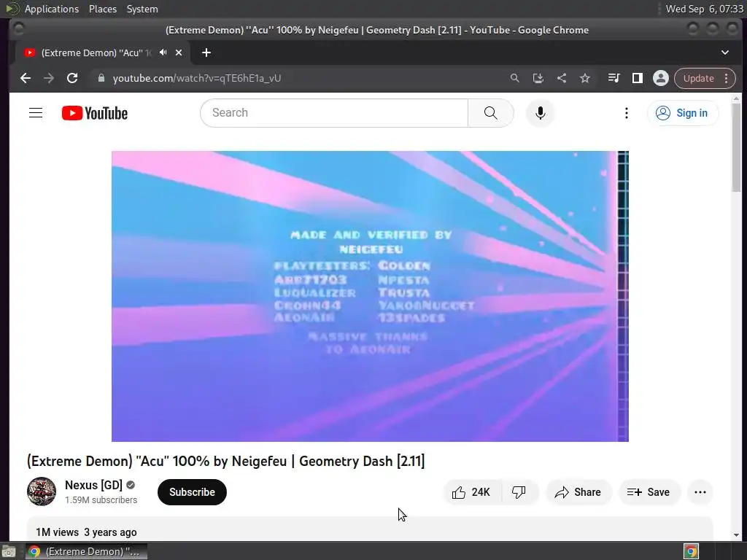Save the video to a playlist
Viewport: 747px width, 560px height.
coord(649,492)
